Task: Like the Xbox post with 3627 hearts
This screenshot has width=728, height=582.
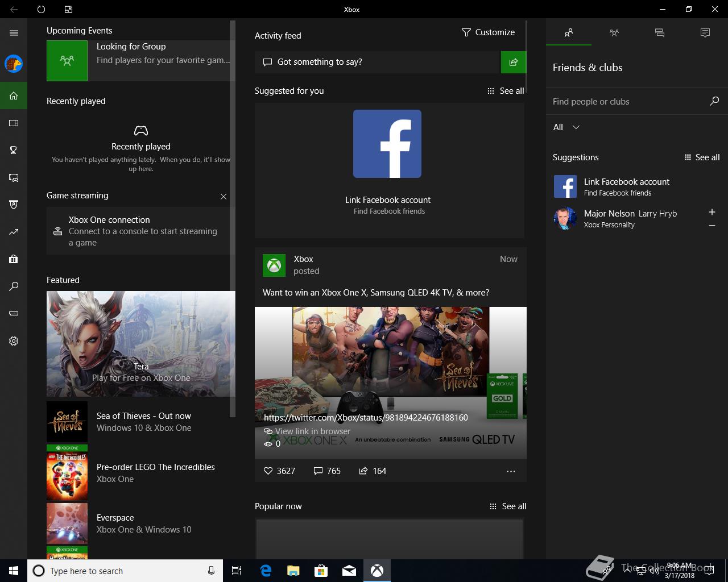Action: (x=279, y=471)
